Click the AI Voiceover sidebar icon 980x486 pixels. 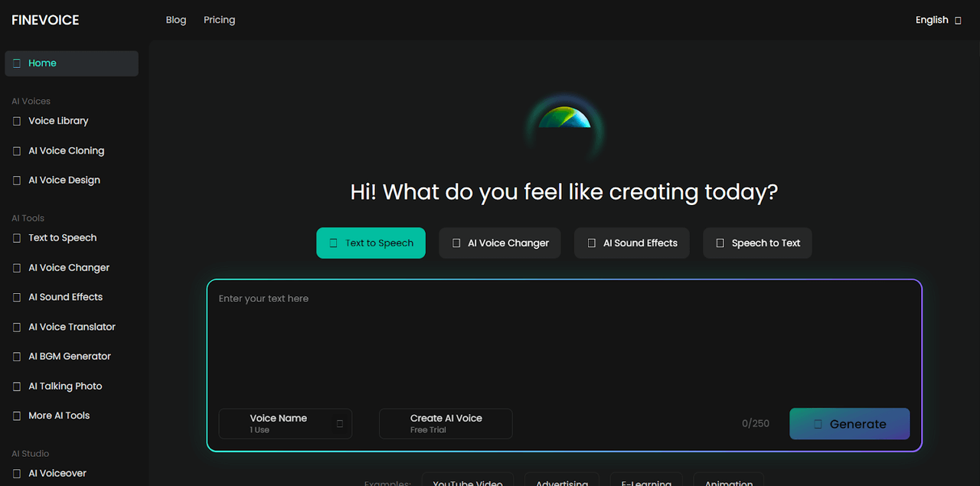pos(17,474)
